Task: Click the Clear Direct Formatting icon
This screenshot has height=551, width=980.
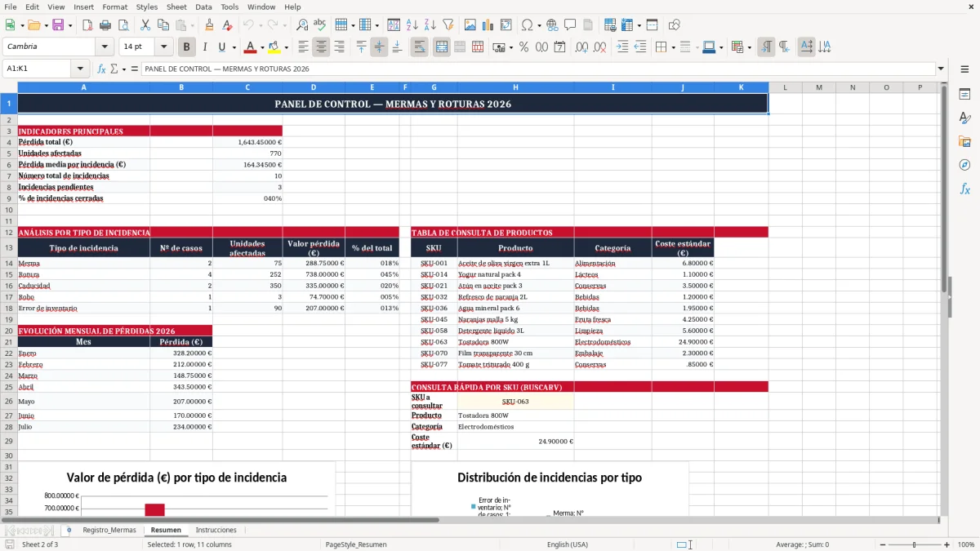Action: [x=227, y=25]
